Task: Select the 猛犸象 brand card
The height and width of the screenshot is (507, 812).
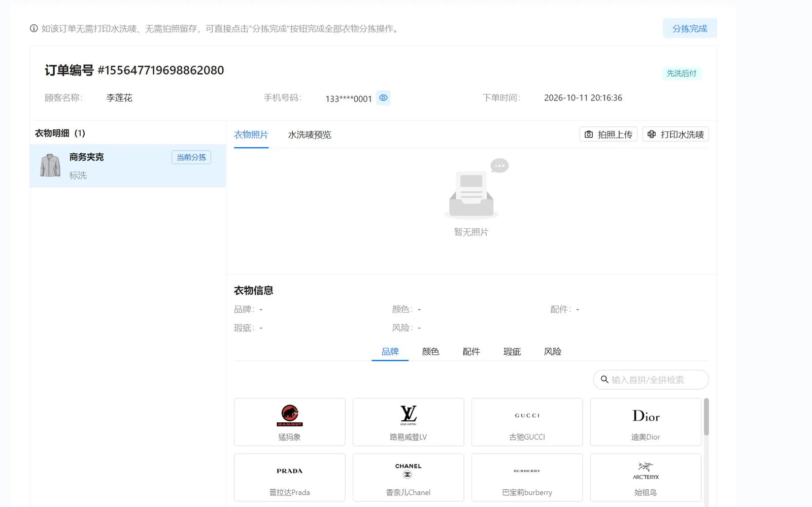Action: pyautogui.click(x=290, y=422)
